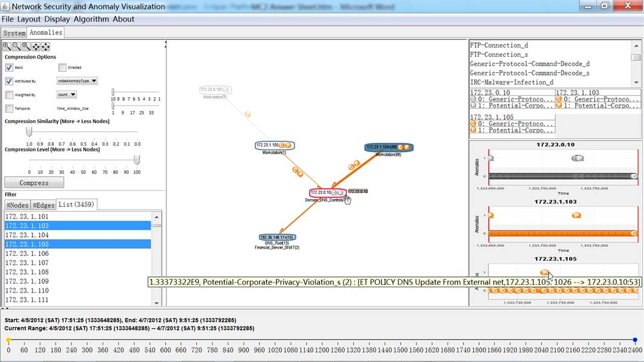Open the count dropdown
The width and height of the screenshot is (644, 362).
[x=66, y=94]
